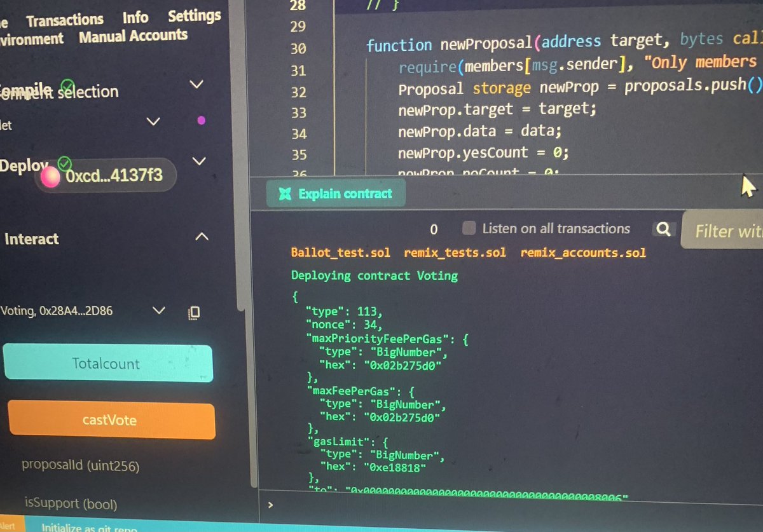Click the proposalId (uint256) input
This screenshot has width=763, height=532.
click(x=80, y=465)
